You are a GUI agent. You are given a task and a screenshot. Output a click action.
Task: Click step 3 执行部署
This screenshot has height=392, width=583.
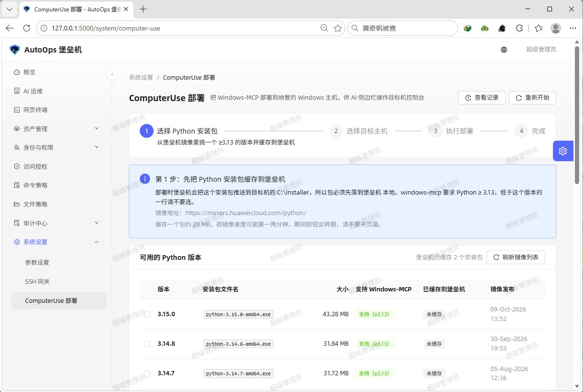451,131
